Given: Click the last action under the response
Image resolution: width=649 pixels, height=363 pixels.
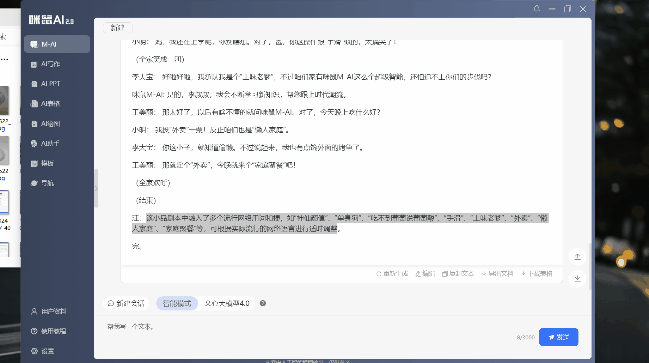Looking at the screenshot, I should click(537, 274).
